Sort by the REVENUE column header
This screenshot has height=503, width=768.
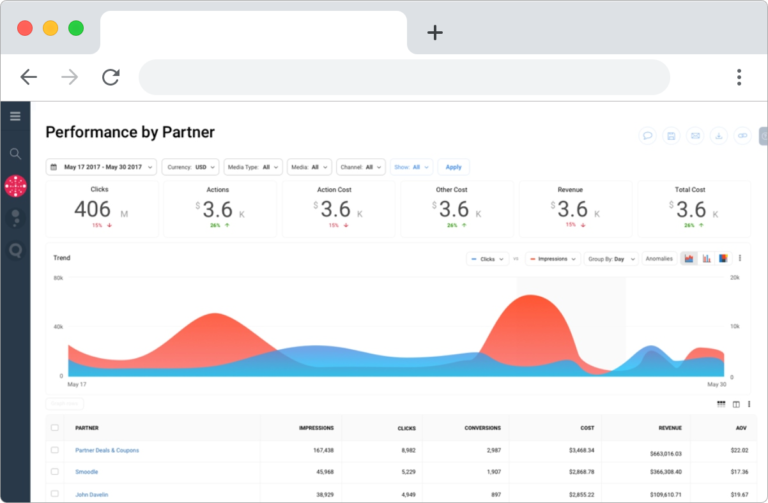670,428
